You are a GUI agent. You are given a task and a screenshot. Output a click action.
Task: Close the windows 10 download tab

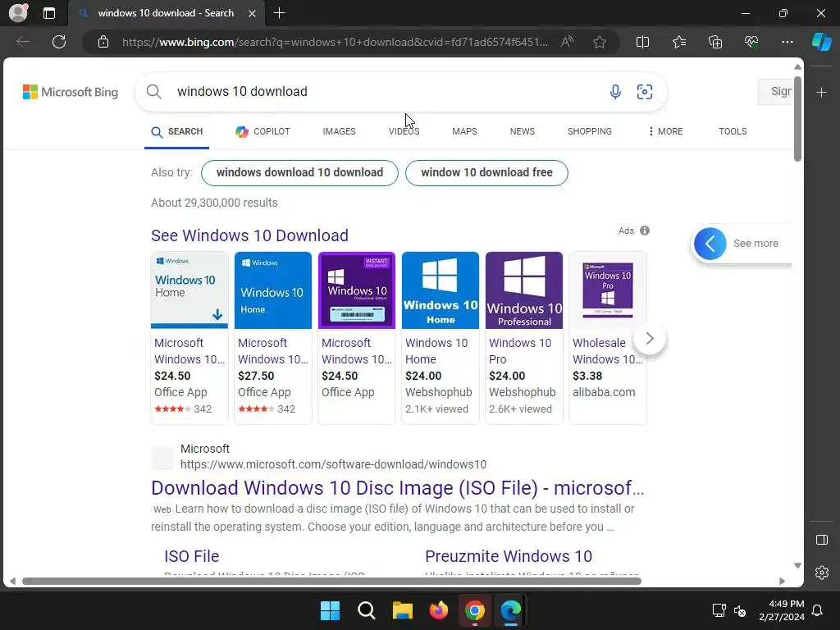tap(253, 13)
